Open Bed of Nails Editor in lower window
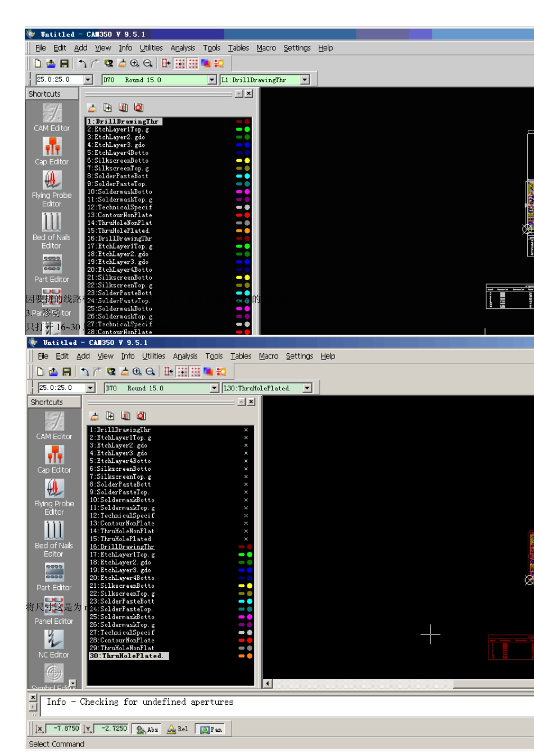The width and height of the screenshot is (534, 756). pos(54,539)
